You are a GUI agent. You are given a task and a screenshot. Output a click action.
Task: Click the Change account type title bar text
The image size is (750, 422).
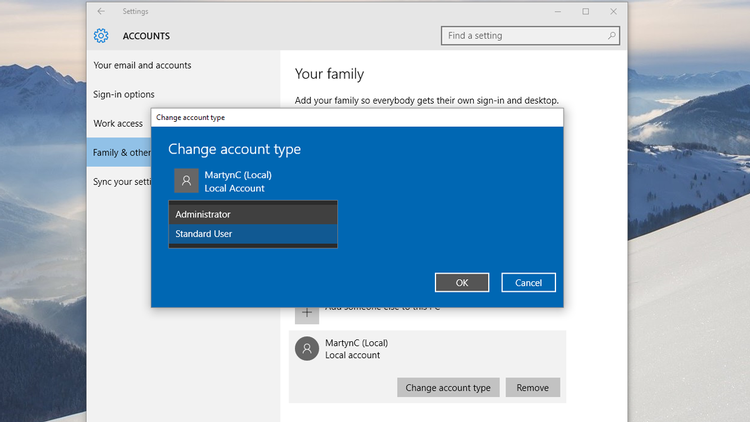pos(190,117)
